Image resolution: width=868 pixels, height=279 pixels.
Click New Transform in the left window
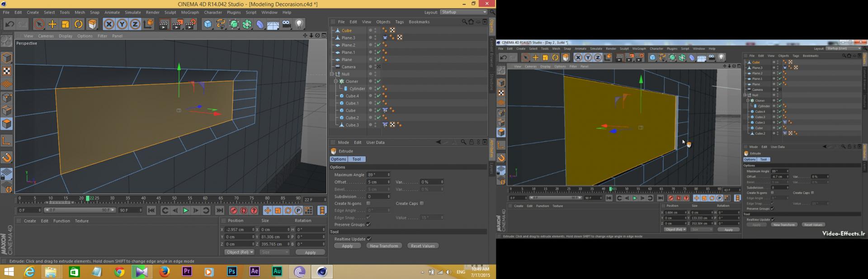(384, 246)
